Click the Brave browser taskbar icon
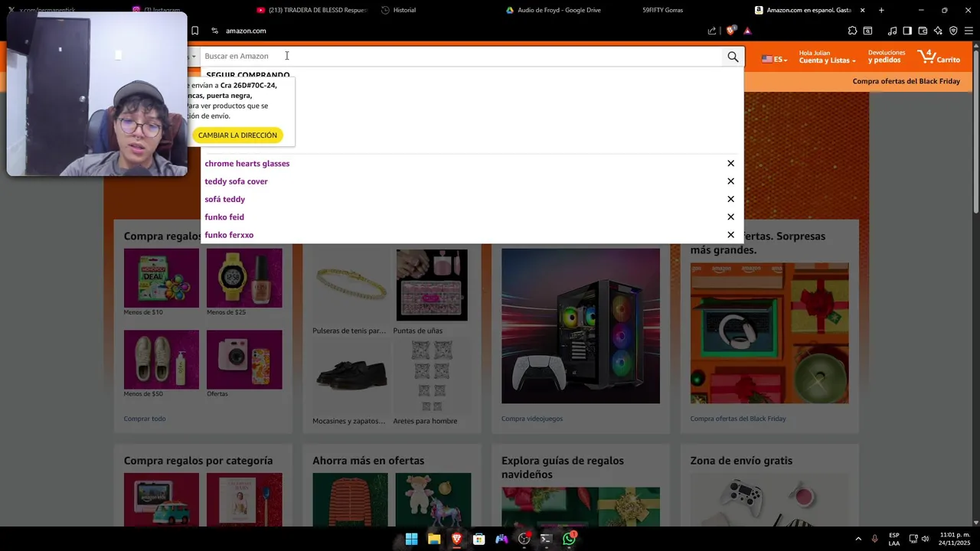The height and width of the screenshot is (551, 980). point(456,539)
